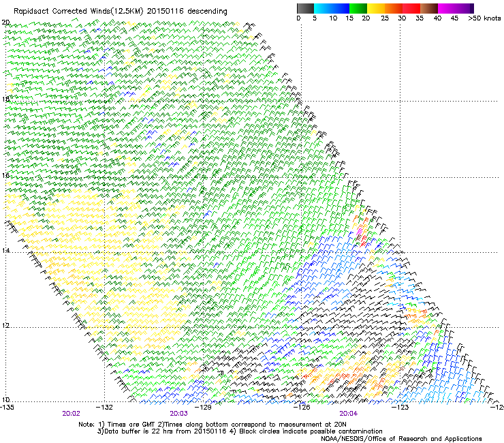Click the red 30-35 knots legend segment
This screenshot has height=443, width=504.
pos(411,8)
